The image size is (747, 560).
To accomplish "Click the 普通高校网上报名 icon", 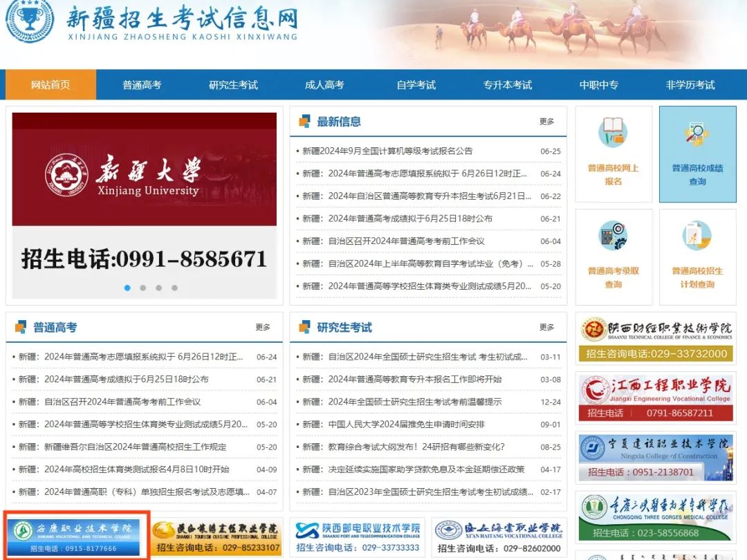I will [613, 132].
